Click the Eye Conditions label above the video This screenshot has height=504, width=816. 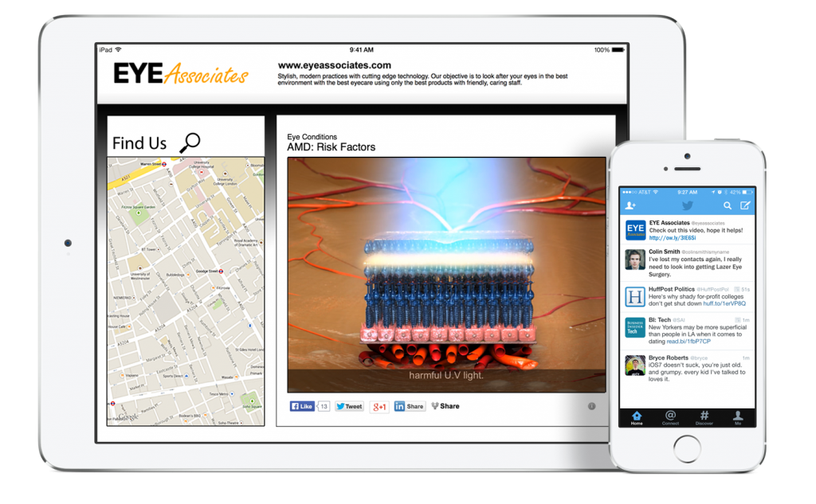coord(312,137)
